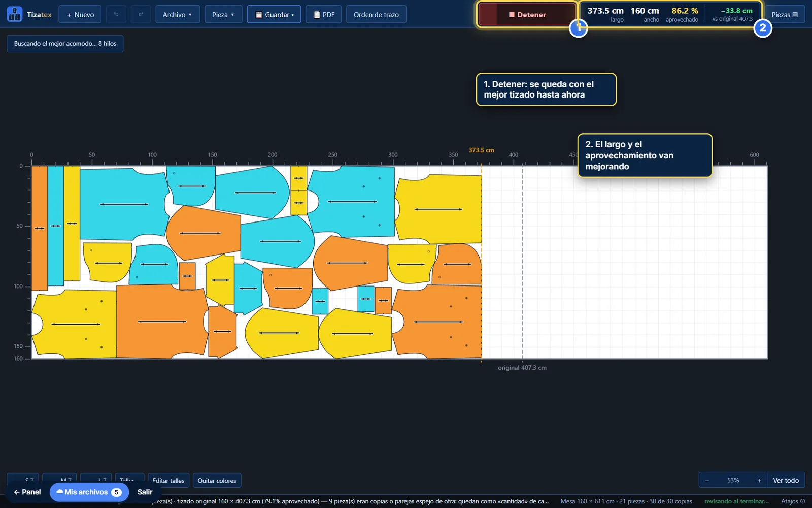Open Editar talles
This screenshot has width=812, height=508.
click(168, 480)
